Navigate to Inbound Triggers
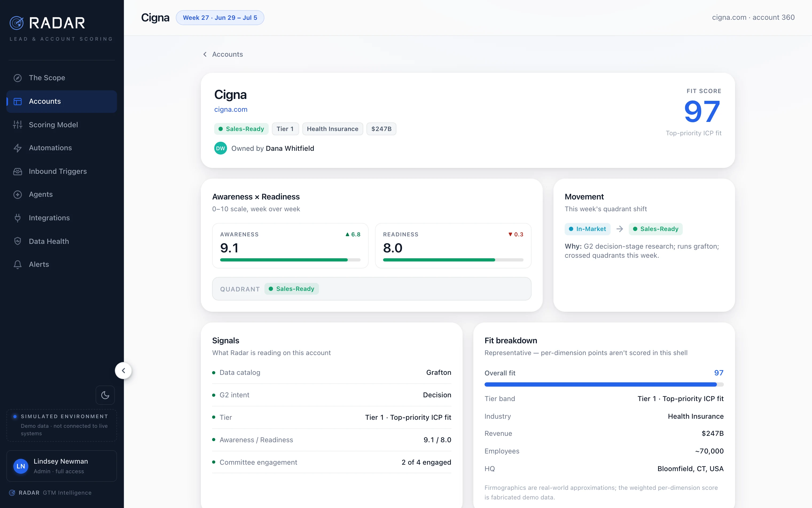The width and height of the screenshot is (812, 508). coord(62,171)
